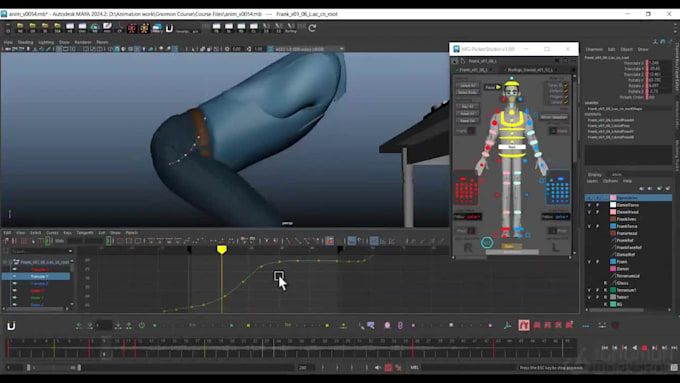680x383 pixels.
Task: Open the script editor icon at bottom right
Action: (673, 367)
